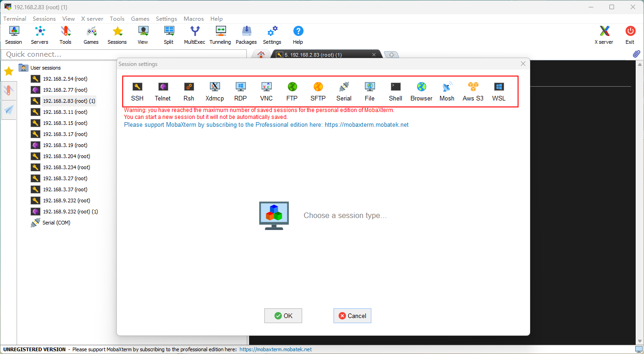The image size is (644, 354).
Task: Select session 192.168.2.54 (root)
Action: tap(59, 79)
